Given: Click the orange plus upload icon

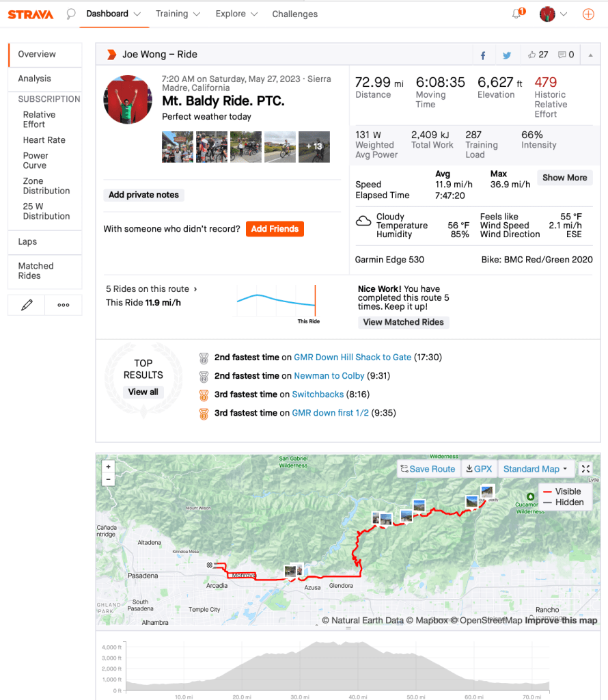Looking at the screenshot, I should (x=588, y=14).
